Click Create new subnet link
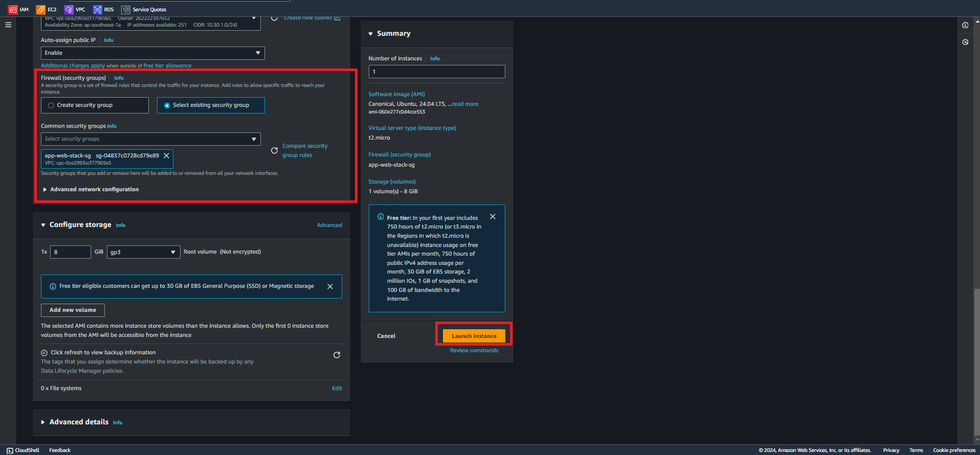The height and width of the screenshot is (455, 980). [x=308, y=18]
